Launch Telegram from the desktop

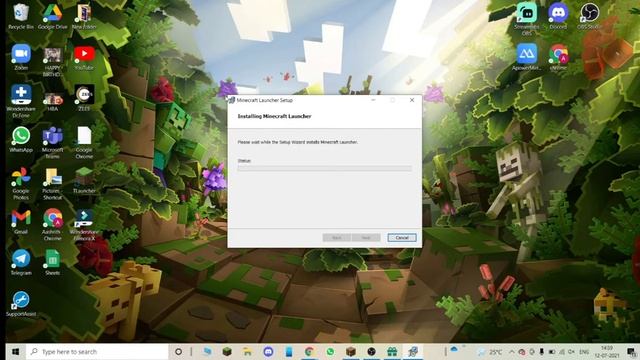click(21, 262)
